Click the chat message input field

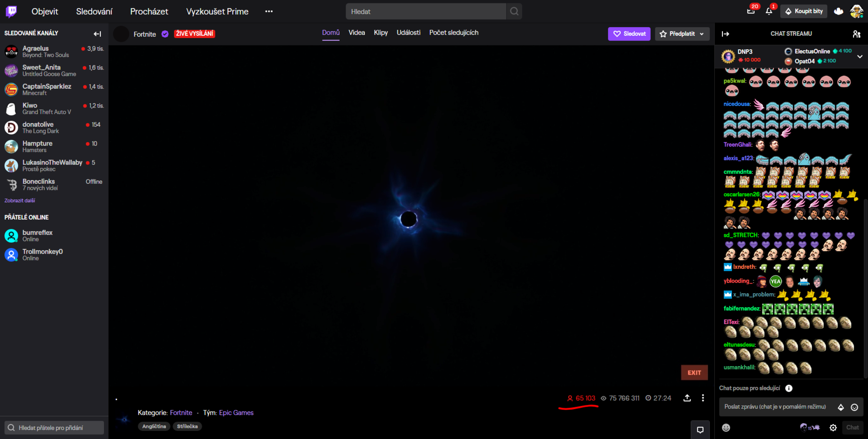pos(776,407)
